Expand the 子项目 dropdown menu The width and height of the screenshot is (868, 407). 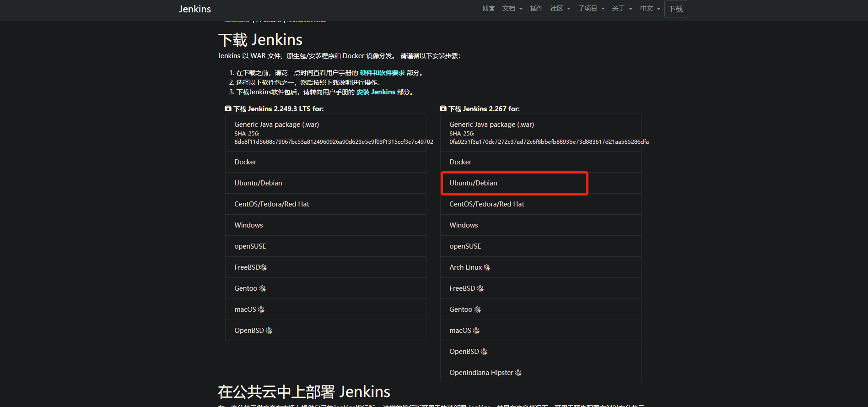[591, 8]
